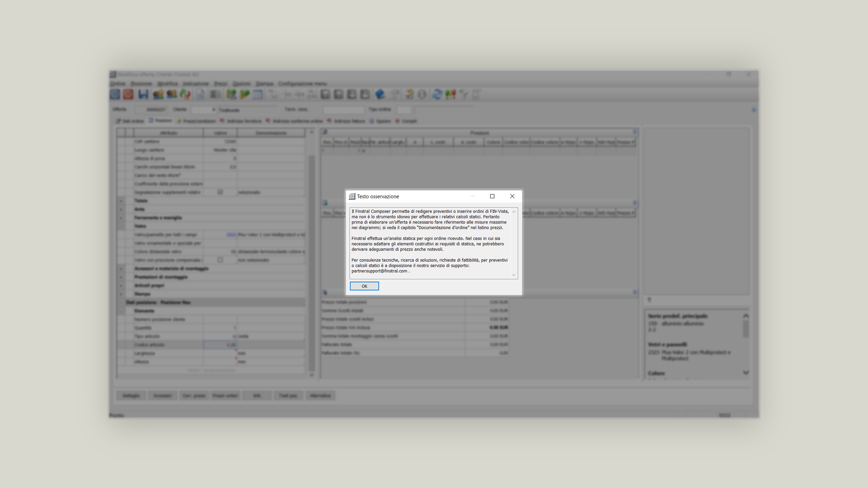Open the Stampa menu
Screen dimensions: 868x488
point(264,84)
